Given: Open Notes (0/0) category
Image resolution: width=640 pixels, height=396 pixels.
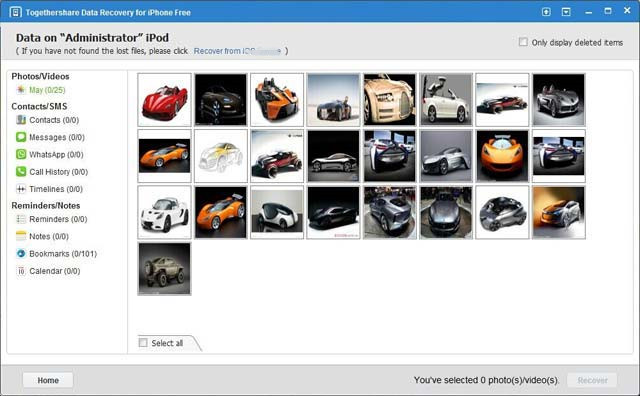Looking at the screenshot, I should pos(49,236).
